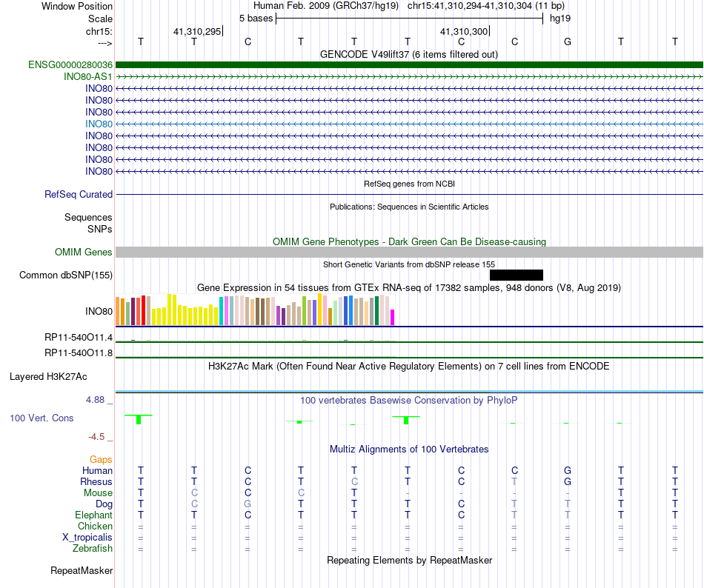This screenshot has height=588, width=704.
Task: Select the Dog species row label
Action: point(104,504)
